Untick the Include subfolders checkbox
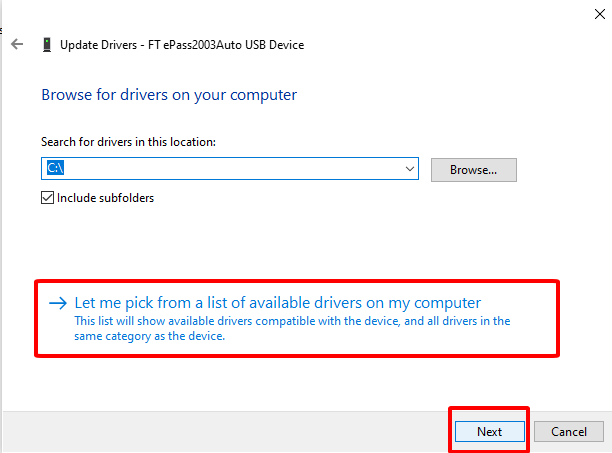612x453 pixels. pos(47,197)
